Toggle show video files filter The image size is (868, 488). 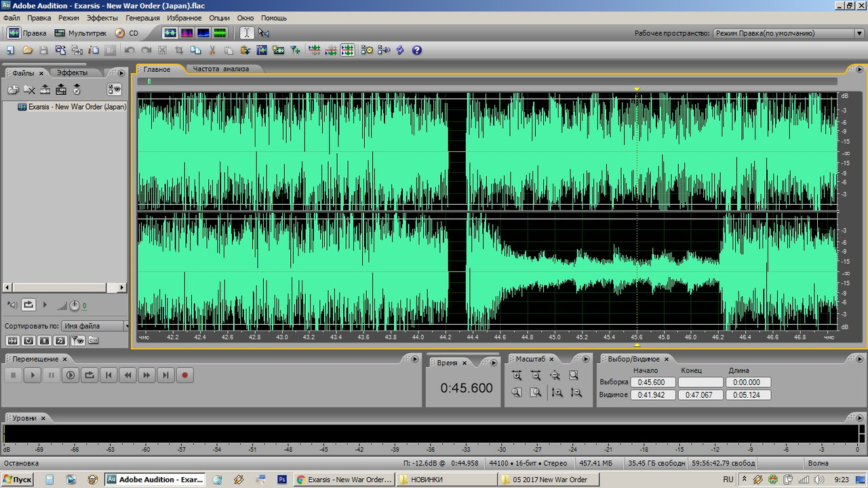45,340
